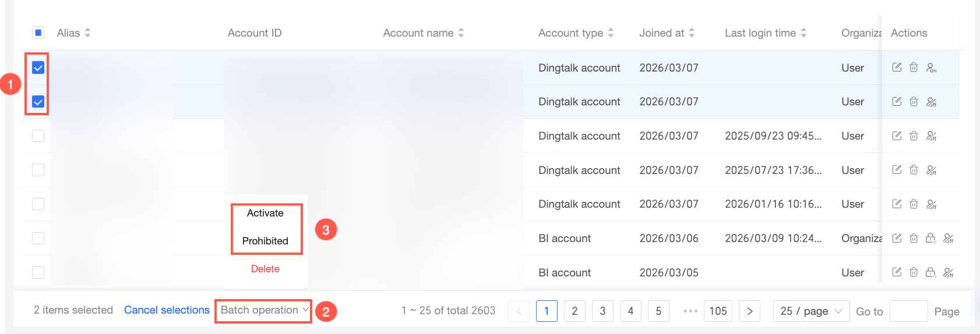Viewport: 980px width, 334px height.
Task: Click lock icon for BI account joined 2026/03/05
Action: pos(930,272)
